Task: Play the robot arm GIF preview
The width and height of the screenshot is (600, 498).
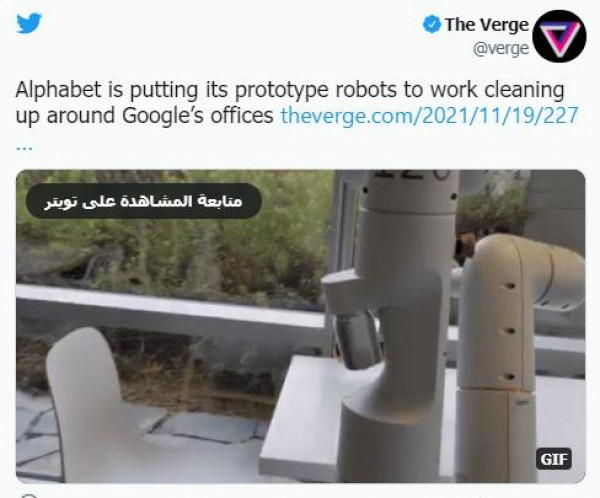Action: tap(300, 326)
